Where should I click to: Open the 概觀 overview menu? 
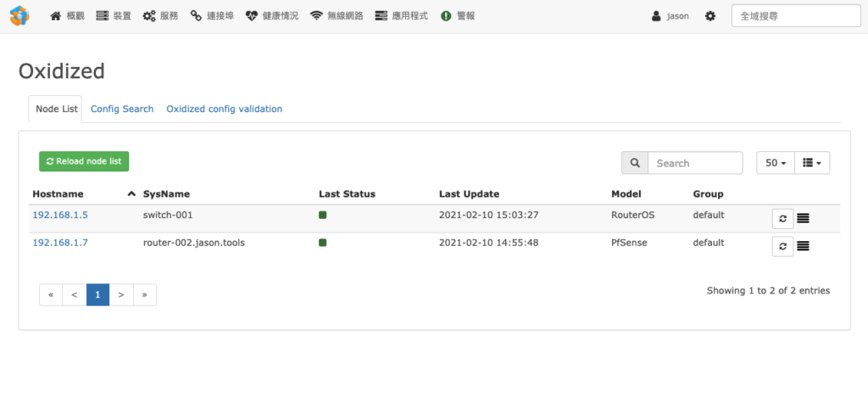pos(67,16)
